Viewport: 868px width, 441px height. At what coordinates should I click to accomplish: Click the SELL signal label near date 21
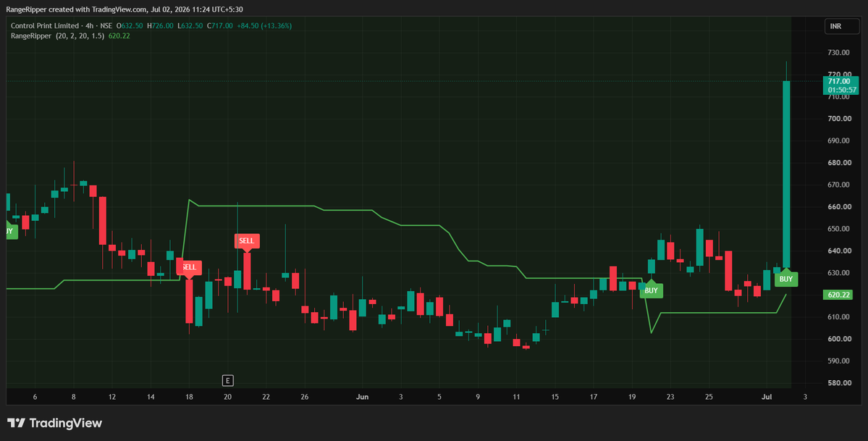pos(247,240)
